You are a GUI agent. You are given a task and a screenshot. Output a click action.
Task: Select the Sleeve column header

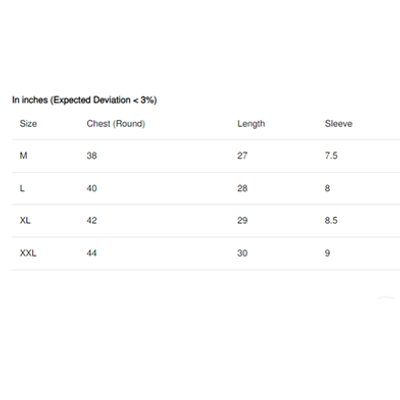[x=339, y=124]
